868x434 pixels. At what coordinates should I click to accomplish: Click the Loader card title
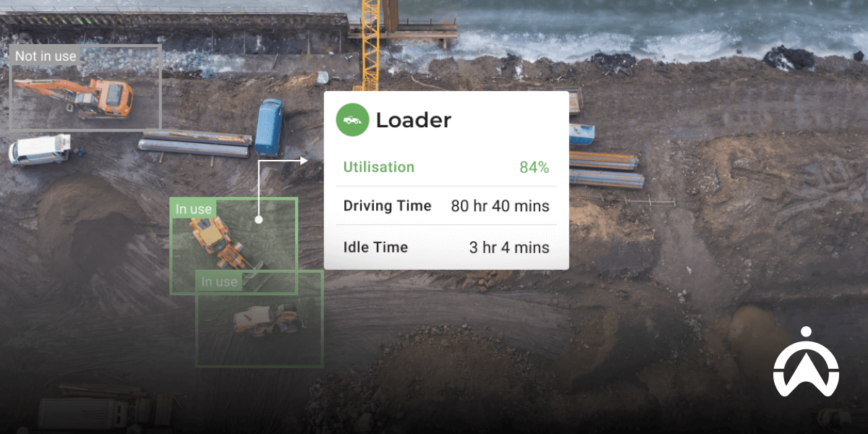(413, 120)
